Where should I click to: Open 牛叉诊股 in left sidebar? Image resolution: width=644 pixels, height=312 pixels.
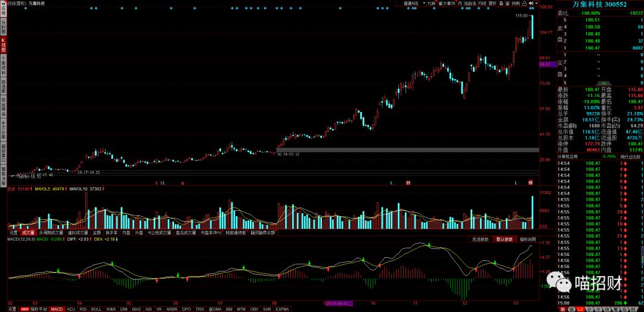pyautogui.click(x=4, y=130)
